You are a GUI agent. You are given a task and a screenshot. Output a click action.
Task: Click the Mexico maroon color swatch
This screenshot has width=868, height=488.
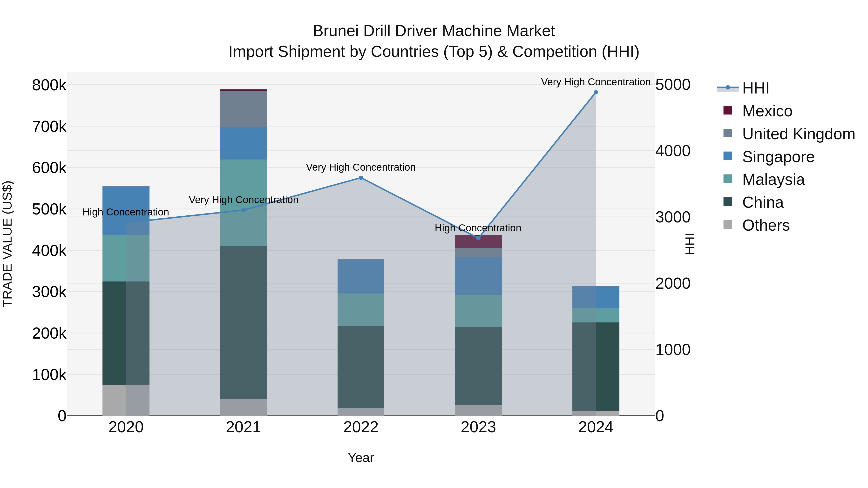pos(728,110)
